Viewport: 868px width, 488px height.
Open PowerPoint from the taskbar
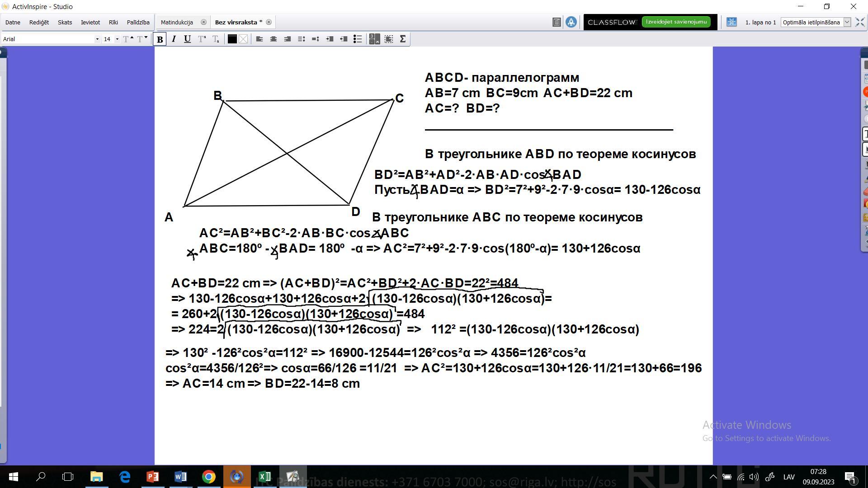(152, 477)
